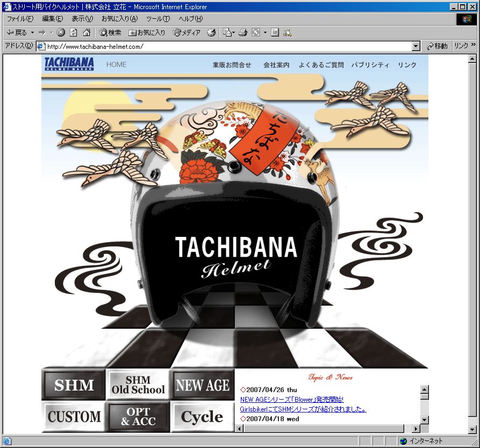This screenshot has height=448, width=480.
Task: Click the address bar URL field
Action: pos(228,46)
